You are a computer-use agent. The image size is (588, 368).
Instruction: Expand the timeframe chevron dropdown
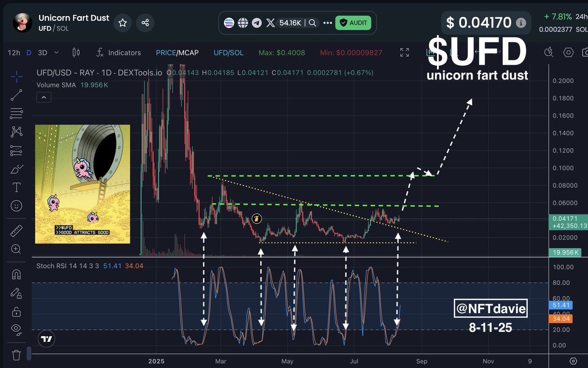(56, 52)
